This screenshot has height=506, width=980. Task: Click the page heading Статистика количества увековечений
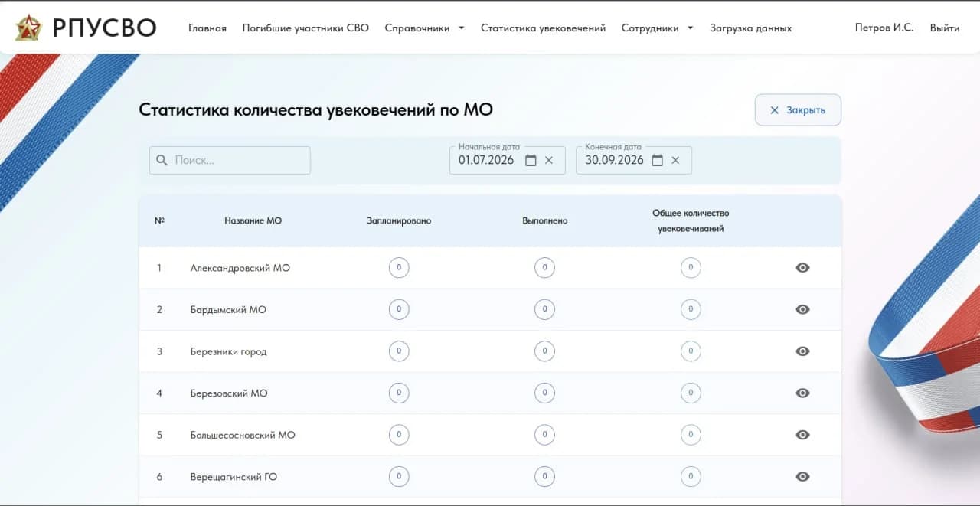[x=315, y=109]
